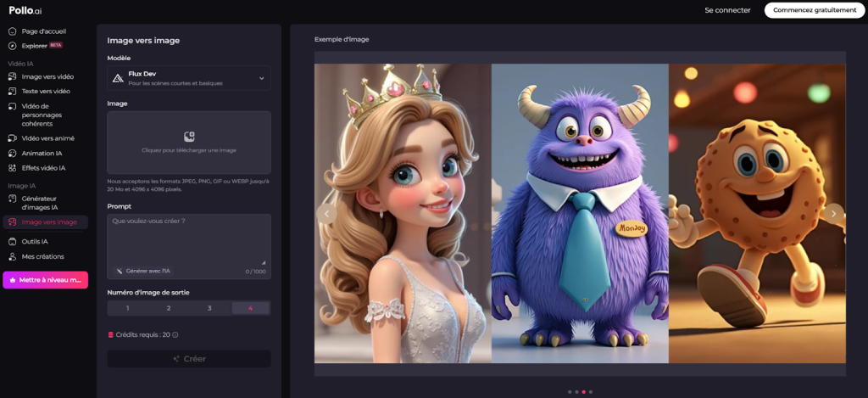Select output image number 2

tap(169, 308)
